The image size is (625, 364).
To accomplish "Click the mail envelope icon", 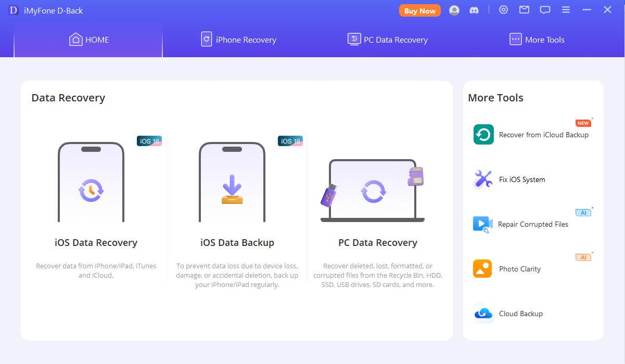I will pos(524,10).
